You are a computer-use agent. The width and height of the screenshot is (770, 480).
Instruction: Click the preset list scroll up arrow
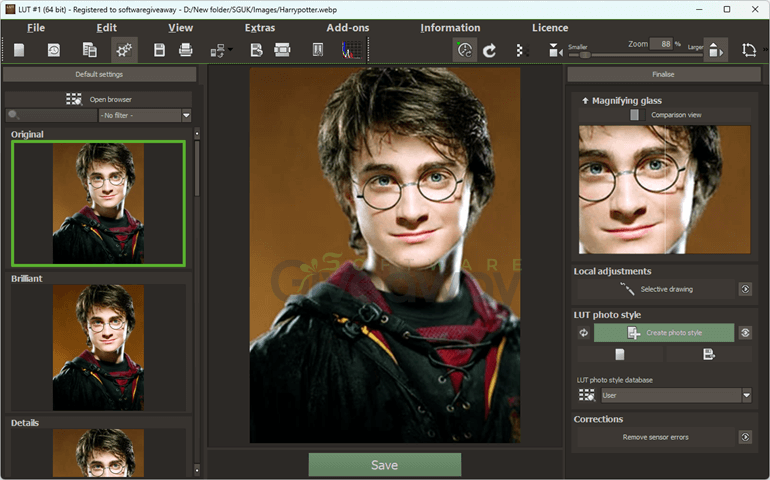point(197,134)
